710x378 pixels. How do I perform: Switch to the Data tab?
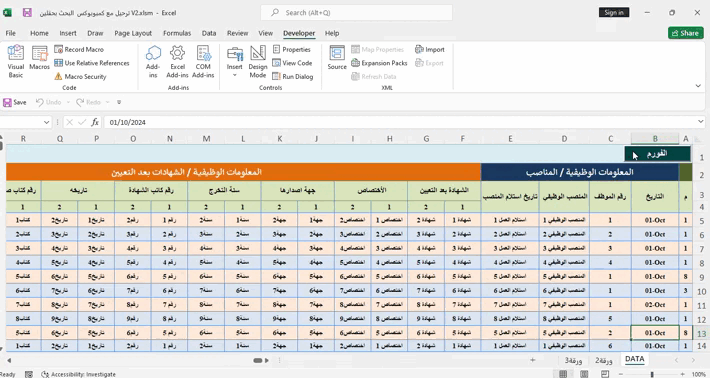click(x=209, y=33)
